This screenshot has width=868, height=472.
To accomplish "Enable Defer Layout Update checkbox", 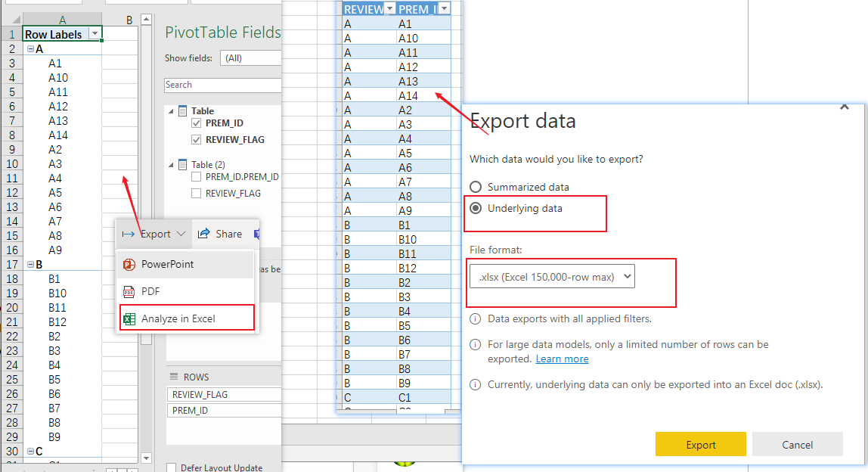I will click(172, 467).
